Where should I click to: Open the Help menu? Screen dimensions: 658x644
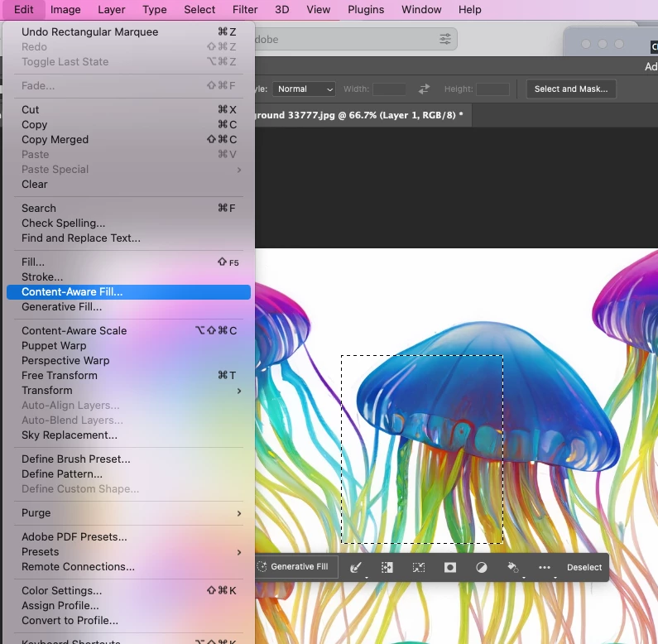click(x=469, y=9)
